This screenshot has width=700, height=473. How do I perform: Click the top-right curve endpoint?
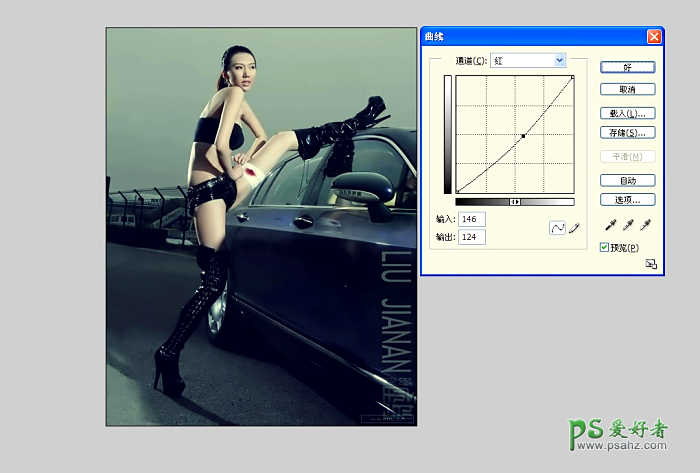(x=572, y=78)
